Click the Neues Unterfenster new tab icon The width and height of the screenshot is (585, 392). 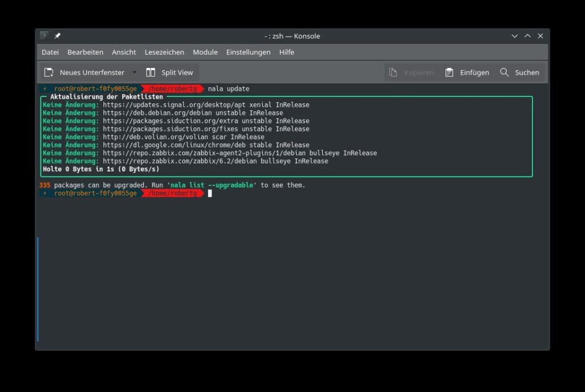[49, 72]
